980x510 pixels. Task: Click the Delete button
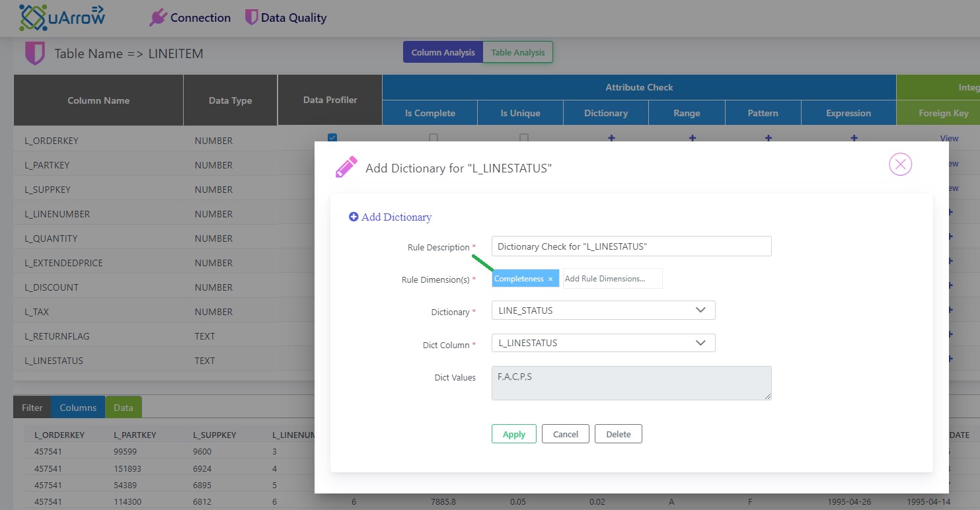tap(619, 434)
